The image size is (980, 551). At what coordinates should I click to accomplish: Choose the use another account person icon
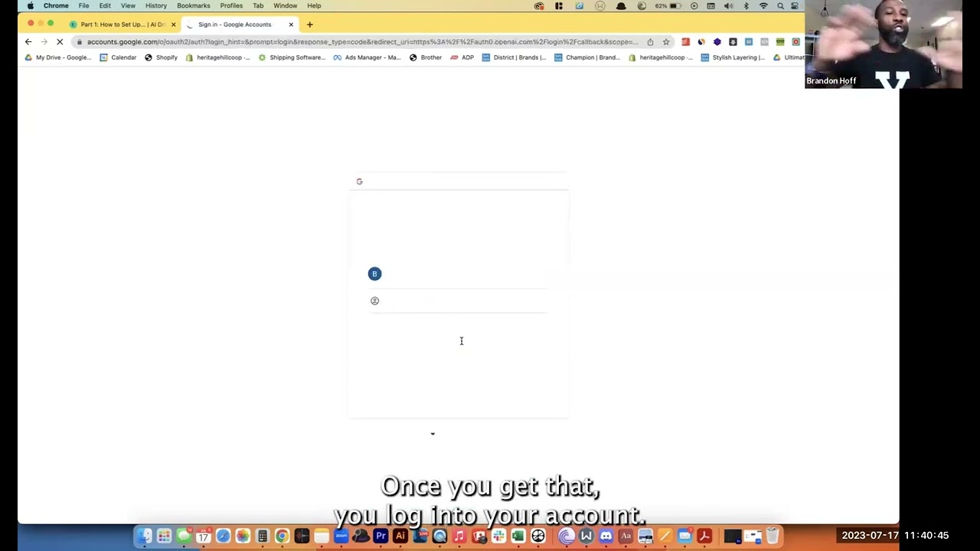pos(374,301)
